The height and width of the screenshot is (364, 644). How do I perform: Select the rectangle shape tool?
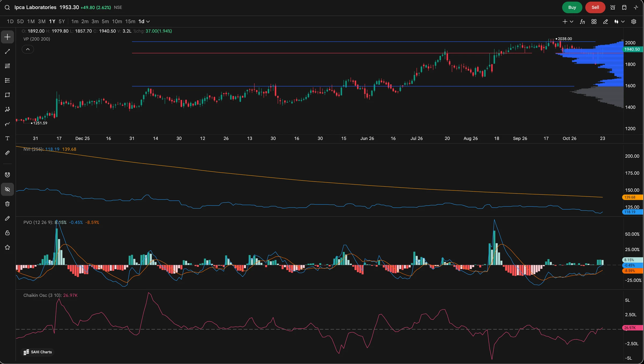(8, 95)
